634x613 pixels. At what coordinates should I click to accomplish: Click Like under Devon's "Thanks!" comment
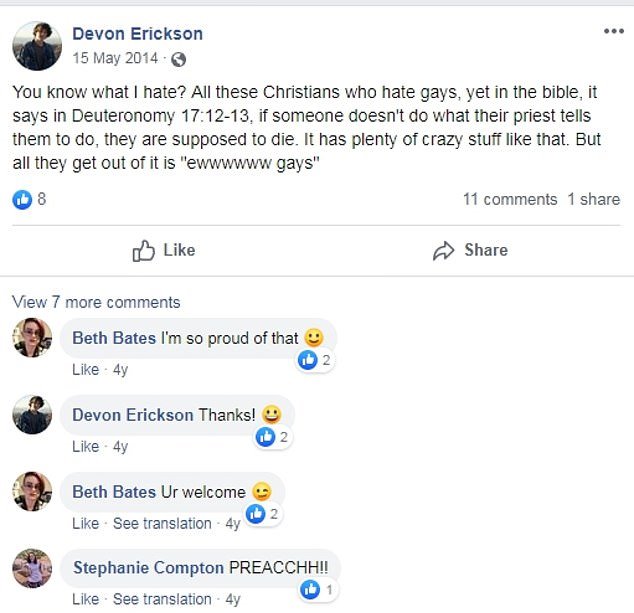(85, 446)
